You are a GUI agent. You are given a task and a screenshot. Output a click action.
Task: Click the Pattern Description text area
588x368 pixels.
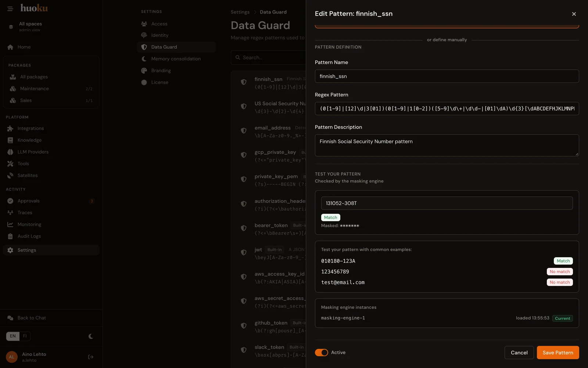point(447,145)
